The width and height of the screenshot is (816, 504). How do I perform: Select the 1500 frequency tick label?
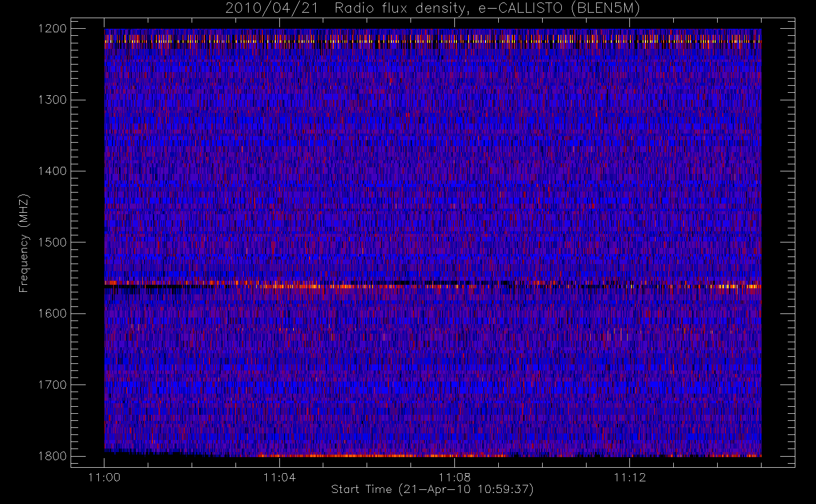(x=52, y=242)
